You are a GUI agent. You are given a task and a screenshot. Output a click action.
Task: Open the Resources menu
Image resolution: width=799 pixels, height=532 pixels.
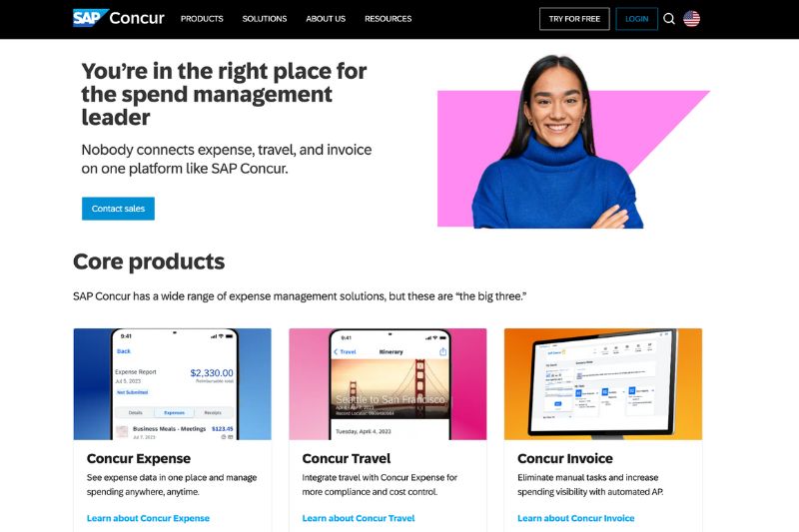point(388,19)
